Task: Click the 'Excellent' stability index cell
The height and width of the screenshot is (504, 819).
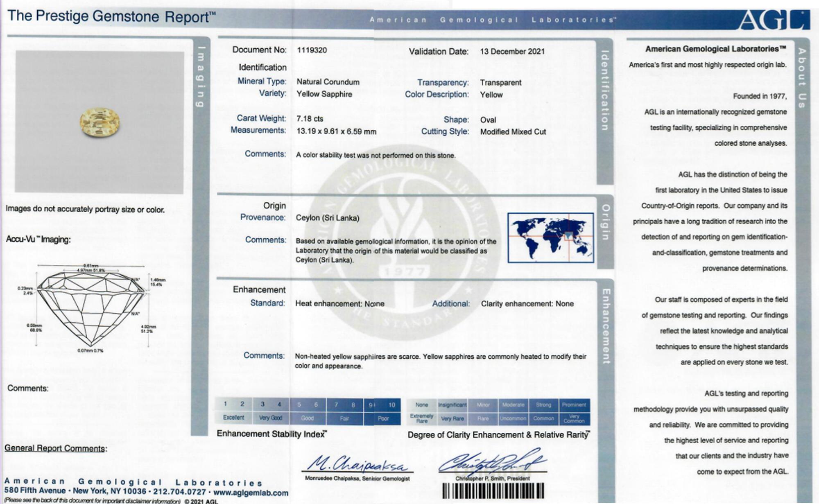Action: 233,418
